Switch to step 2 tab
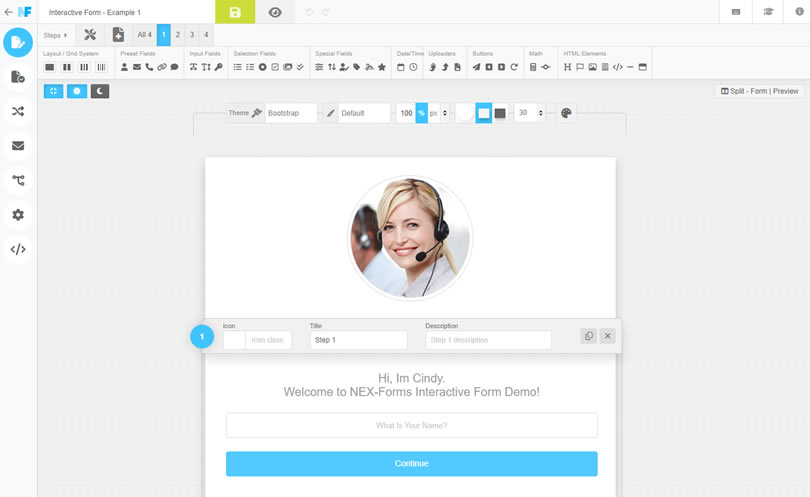This screenshot has height=497, width=810. [178, 35]
